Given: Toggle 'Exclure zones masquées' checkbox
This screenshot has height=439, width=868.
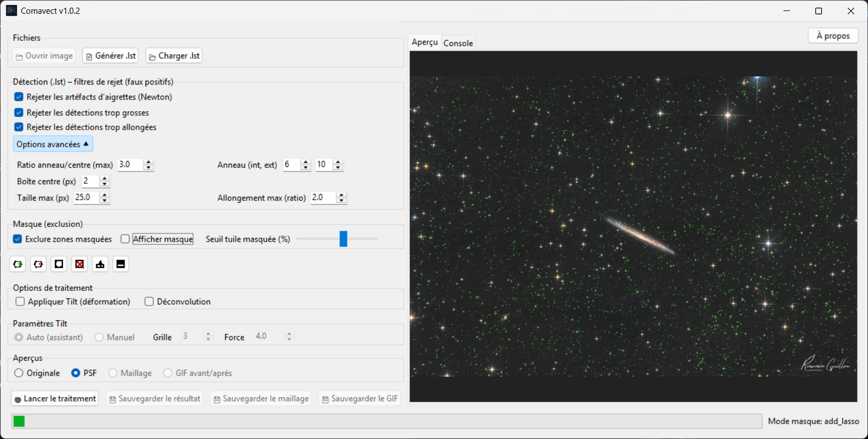Looking at the screenshot, I should [17, 239].
